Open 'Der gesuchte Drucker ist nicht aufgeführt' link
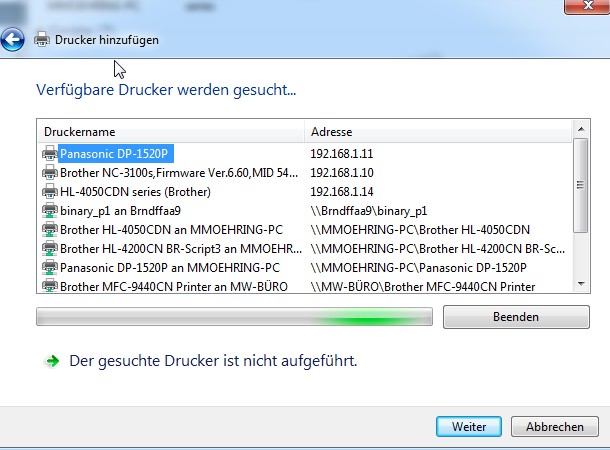The width and height of the screenshot is (610, 450). [213, 361]
